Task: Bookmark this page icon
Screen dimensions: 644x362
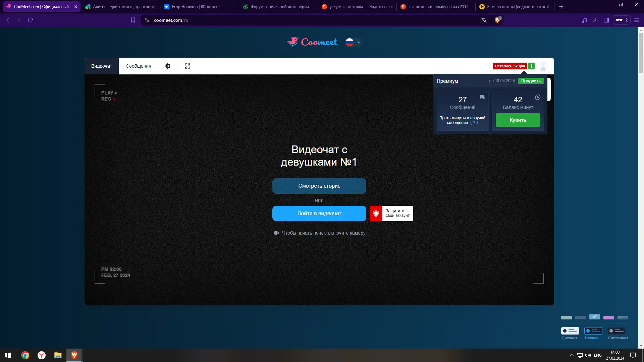Action: point(133,20)
